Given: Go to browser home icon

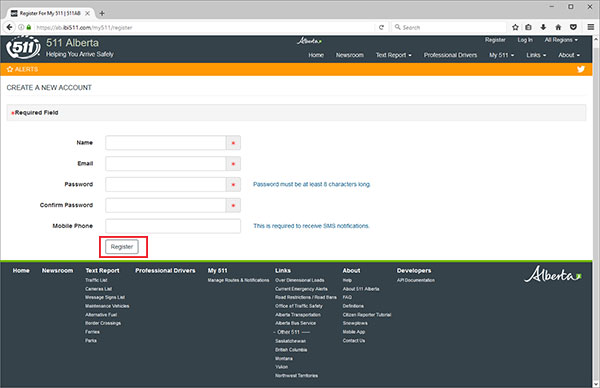Looking at the screenshot, I should coord(558,27).
